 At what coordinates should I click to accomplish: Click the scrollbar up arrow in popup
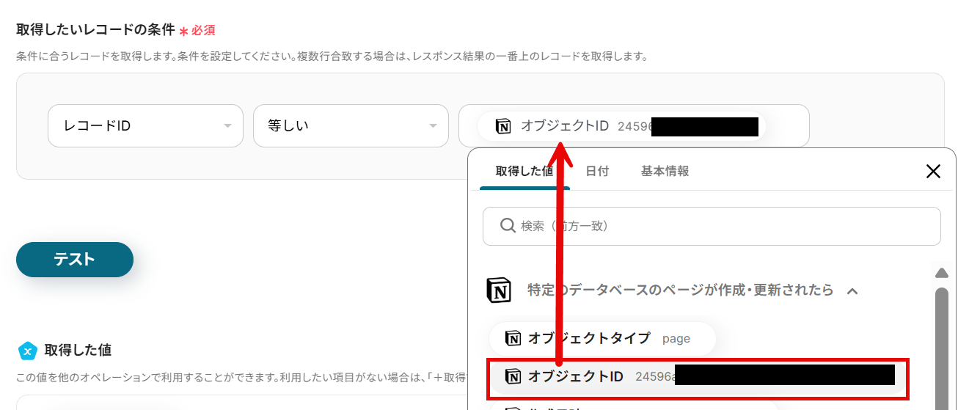tap(942, 273)
